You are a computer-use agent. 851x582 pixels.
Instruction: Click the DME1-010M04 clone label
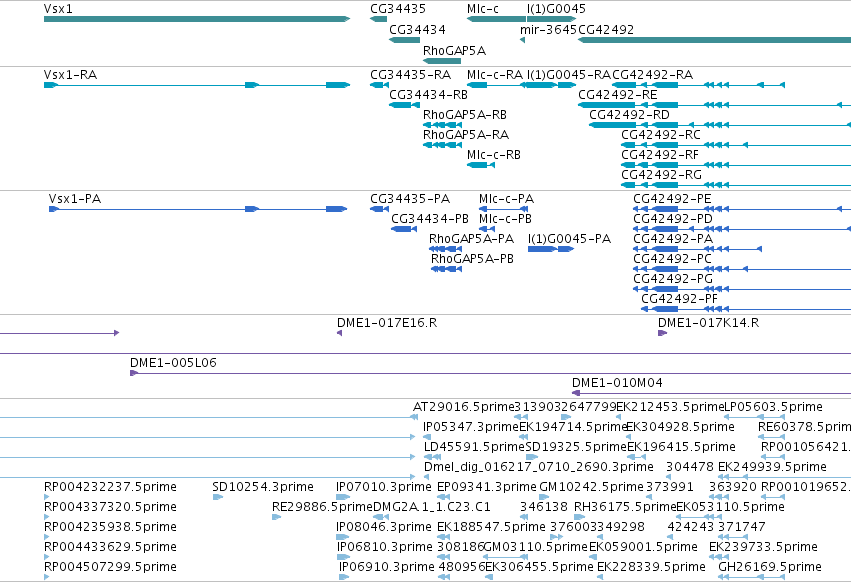pyautogui.click(x=618, y=383)
